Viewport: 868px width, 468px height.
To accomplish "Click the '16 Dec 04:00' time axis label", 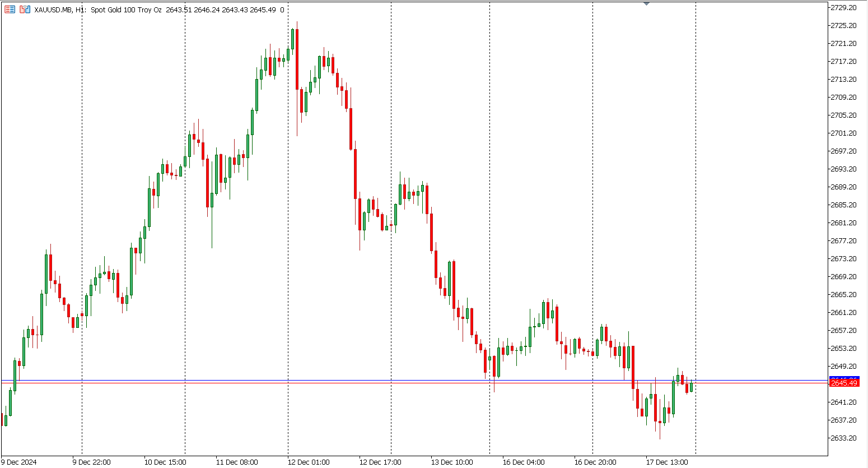I will pos(524,462).
